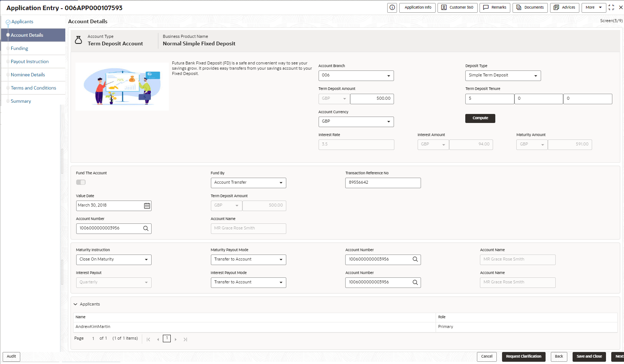Click Save and Close button
The width and height of the screenshot is (624, 364).
coord(589,357)
